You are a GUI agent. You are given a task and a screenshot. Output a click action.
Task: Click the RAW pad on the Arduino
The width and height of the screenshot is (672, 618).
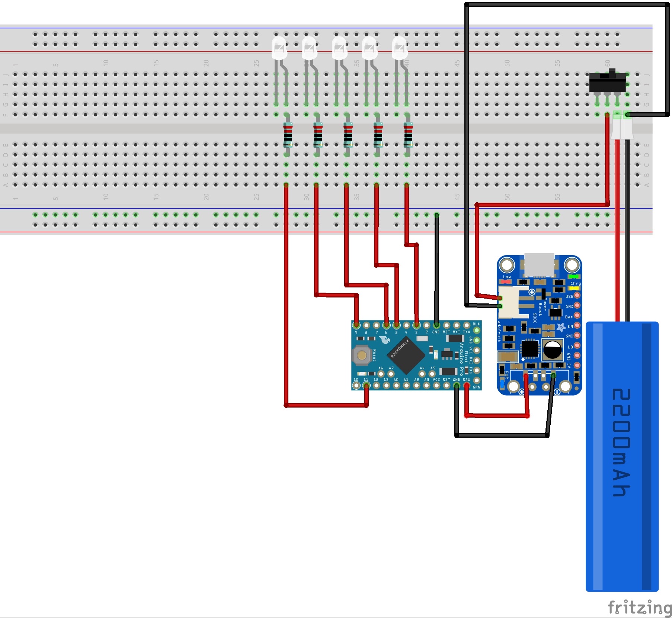[467, 386]
